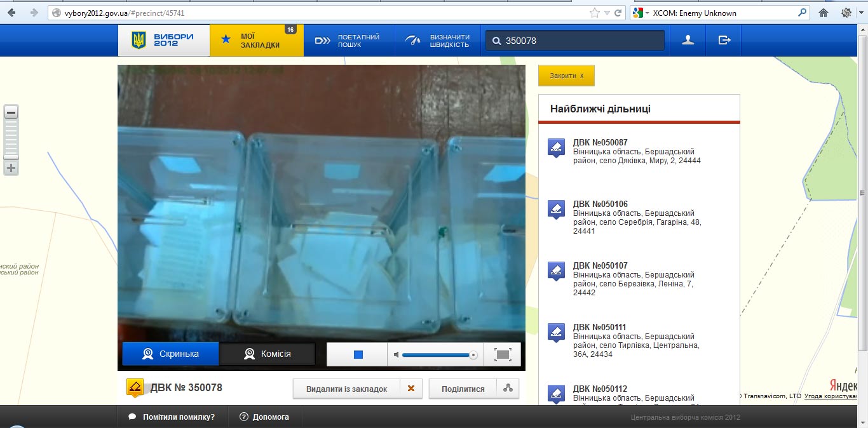This screenshot has width=868, height=428.
Task: Zoom out the map with minus button
Action: (x=11, y=113)
